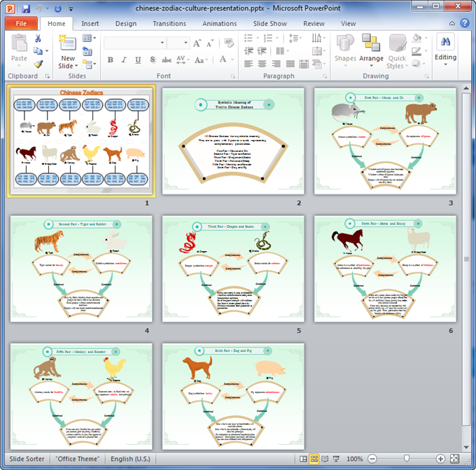Image resolution: width=476 pixels, height=470 pixels.
Task: Toggle Strikethrough abc formatting
Action: pyautogui.click(x=167, y=60)
